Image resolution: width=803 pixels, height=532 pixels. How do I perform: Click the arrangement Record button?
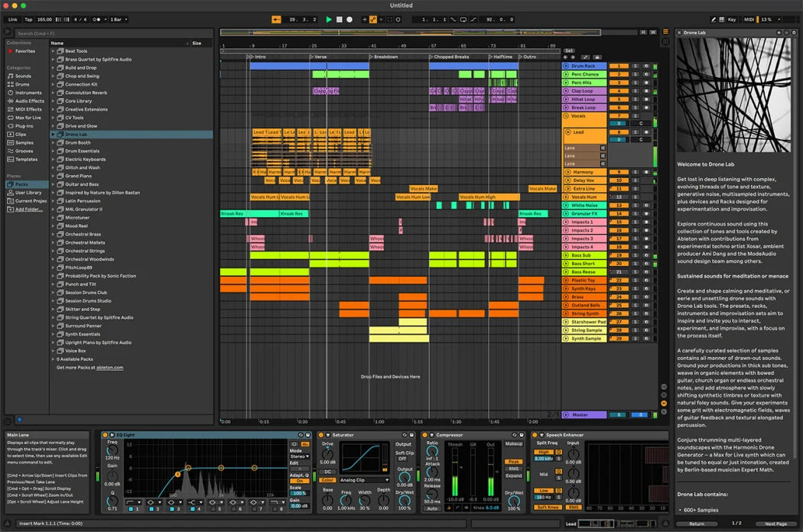[x=349, y=19]
